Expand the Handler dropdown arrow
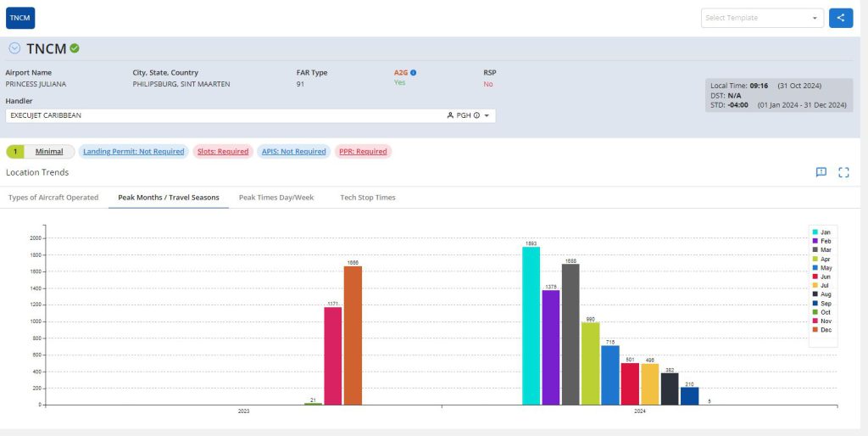Viewport: 868px width, 436px height. pyautogui.click(x=487, y=115)
